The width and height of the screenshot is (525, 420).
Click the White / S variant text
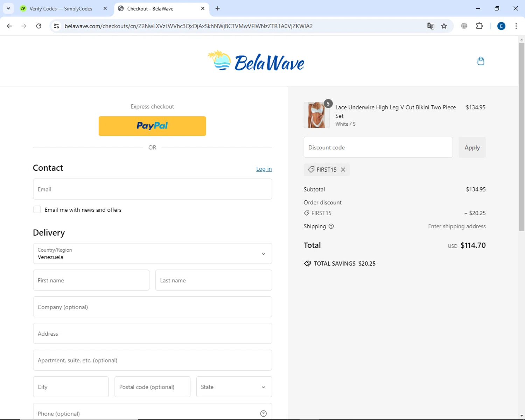(345, 124)
